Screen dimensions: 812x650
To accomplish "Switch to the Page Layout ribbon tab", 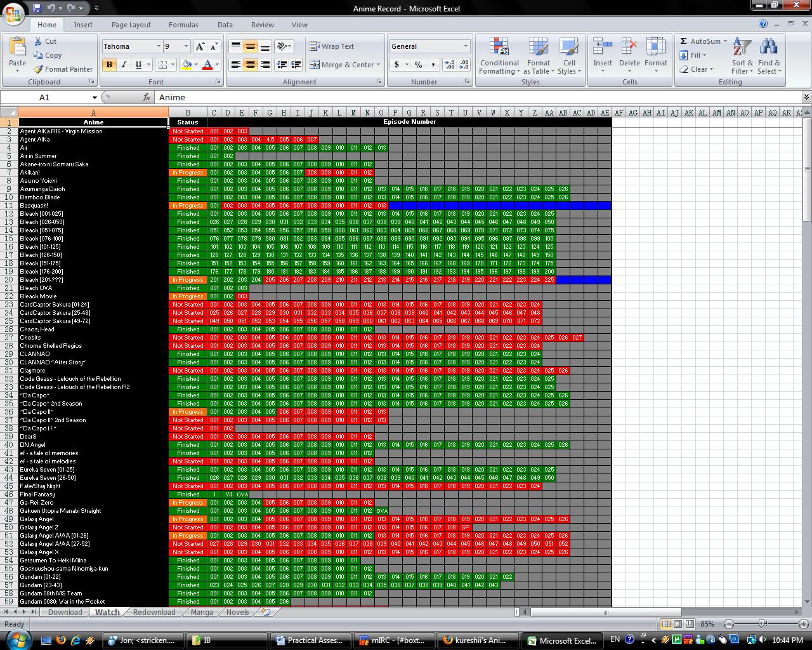I will coord(131,25).
